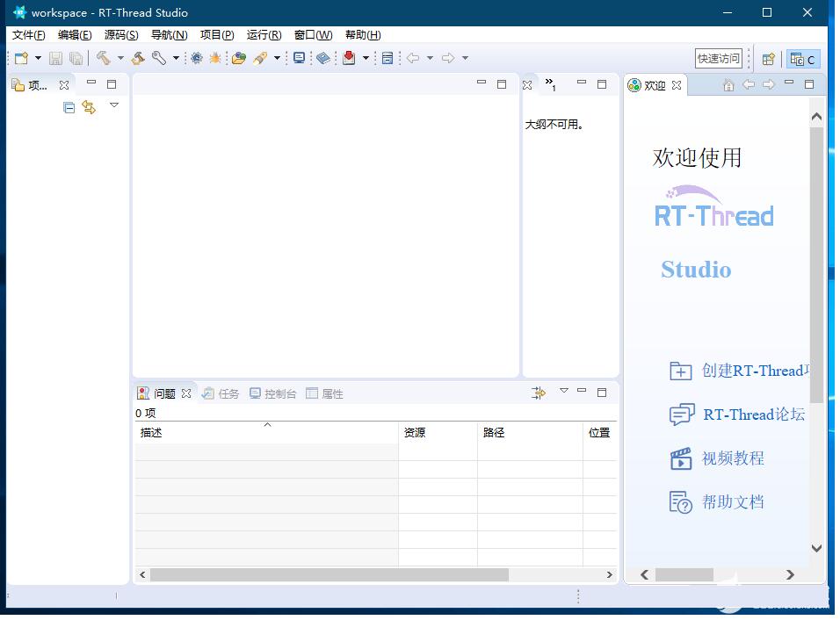The image size is (840, 620).
Task: Switch to the 控制台 tab
Action: coord(272,394)
